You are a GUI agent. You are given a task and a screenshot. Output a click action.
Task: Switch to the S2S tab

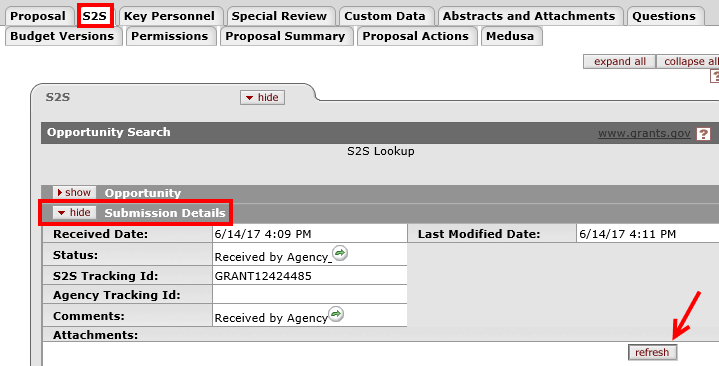(95, 16)
